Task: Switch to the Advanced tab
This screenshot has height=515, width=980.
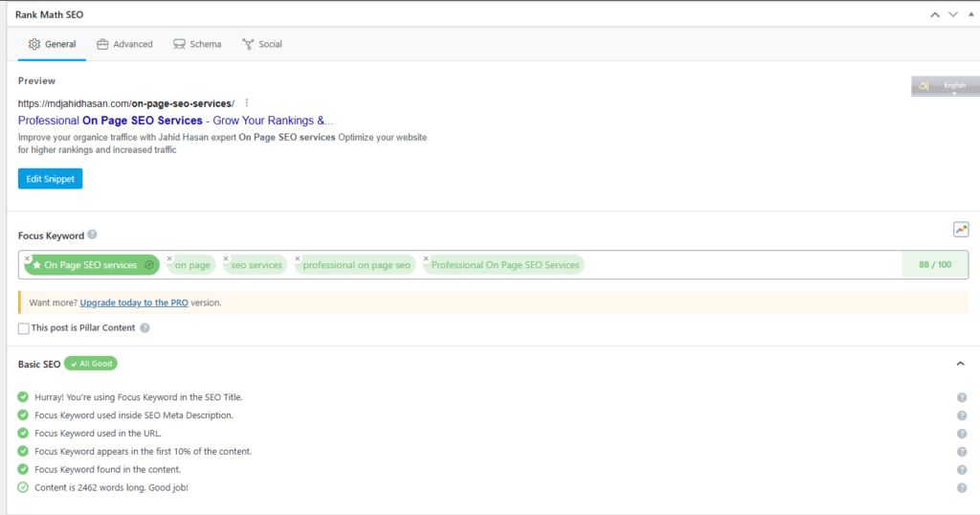Action: 124,44
